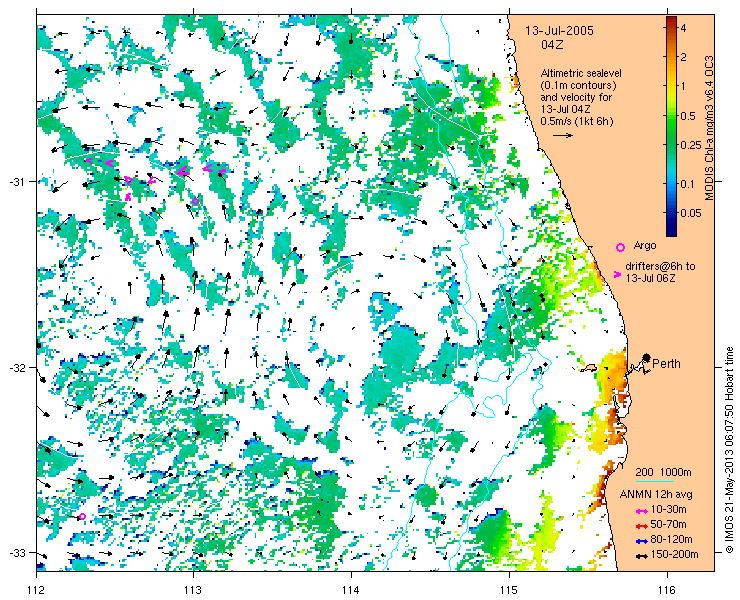Click the Perth label text

666,364
